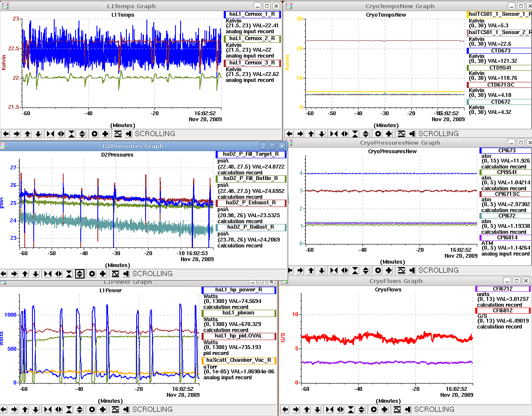Pan right in the L1Power graph toolbar

point(14,410)
